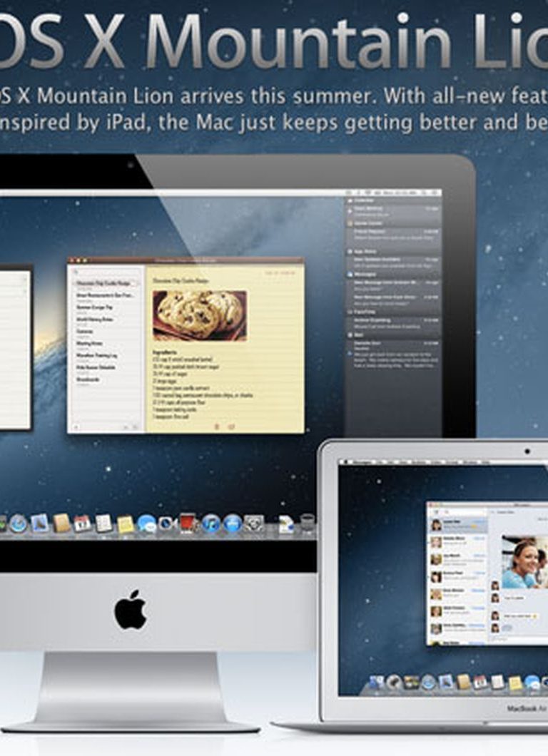Open FaceTime notification in Notification Center

click(x=393, y=323)
